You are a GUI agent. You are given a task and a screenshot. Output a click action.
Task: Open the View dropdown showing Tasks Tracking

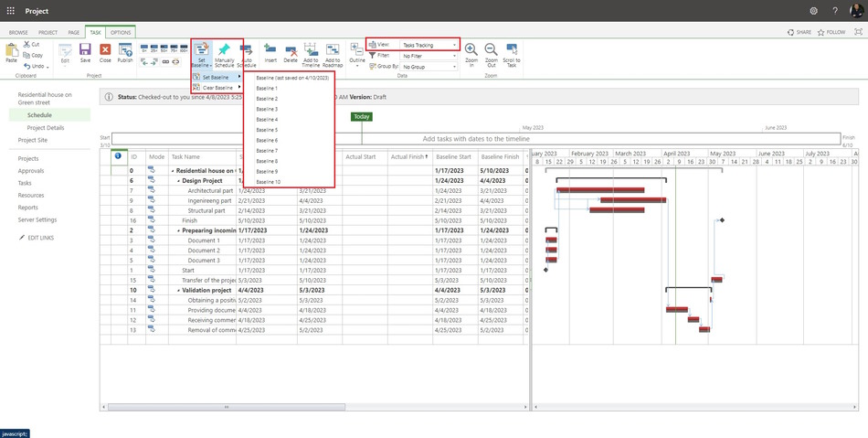[429, 45]
